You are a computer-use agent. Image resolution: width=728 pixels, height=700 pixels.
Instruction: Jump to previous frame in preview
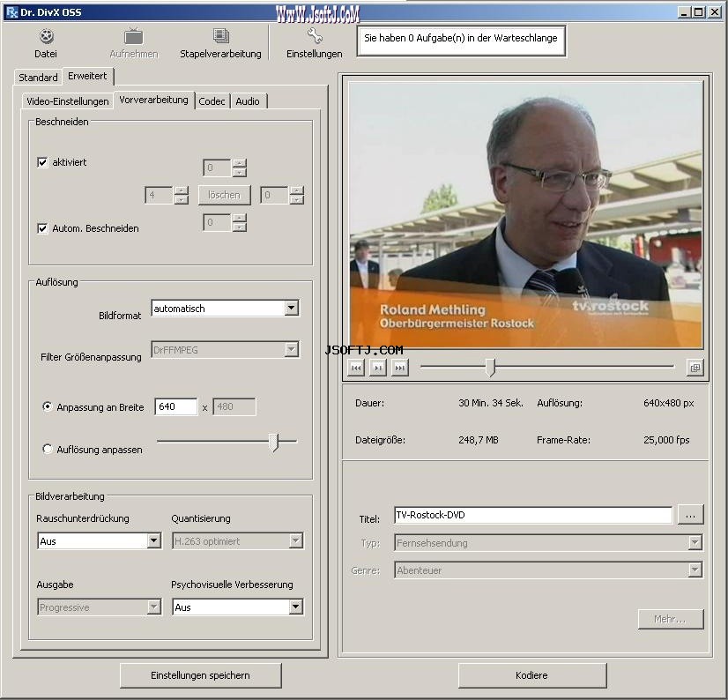(356, 368)
